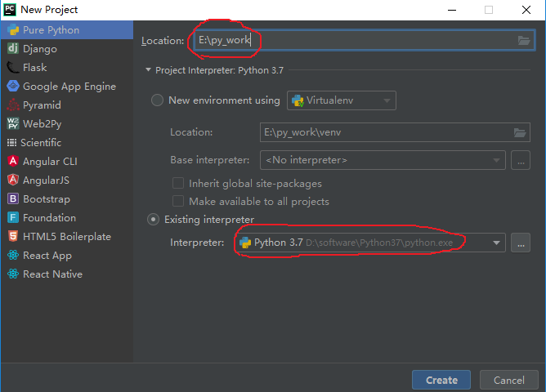Screen dimensions: 546x392
Task: Select Foundation project type
Action: pos(67,218)
